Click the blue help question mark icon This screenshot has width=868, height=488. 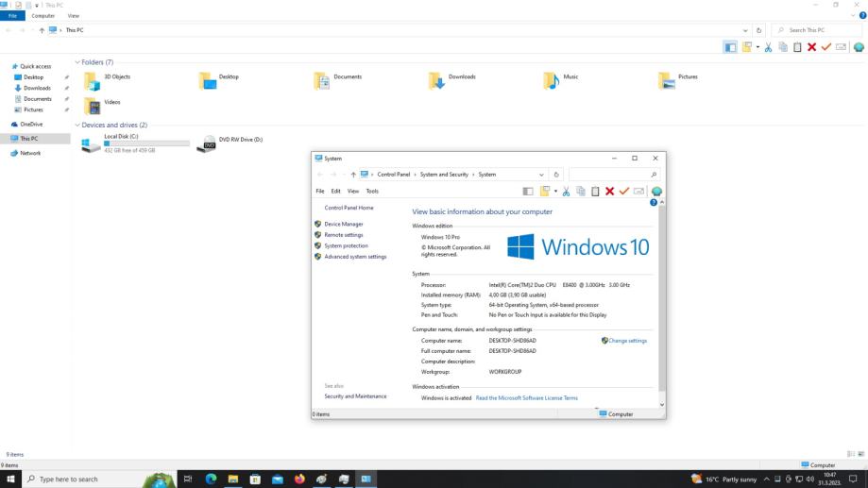[653, 203]
